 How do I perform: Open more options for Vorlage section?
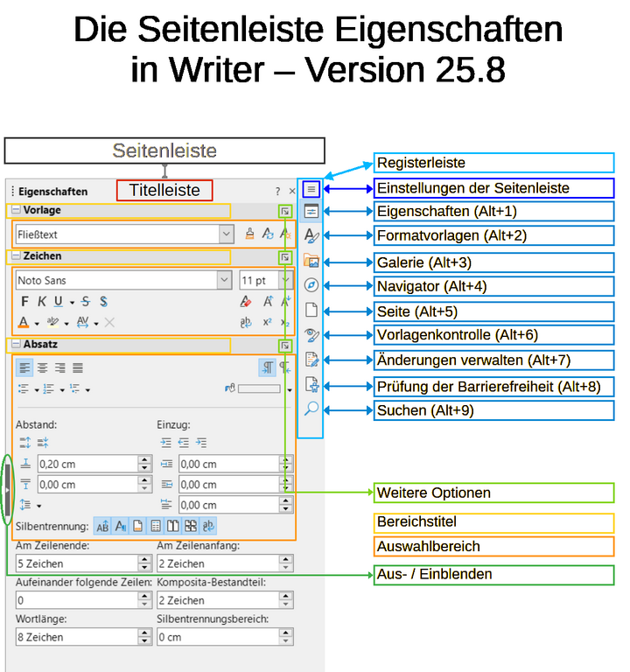(285, 211)
